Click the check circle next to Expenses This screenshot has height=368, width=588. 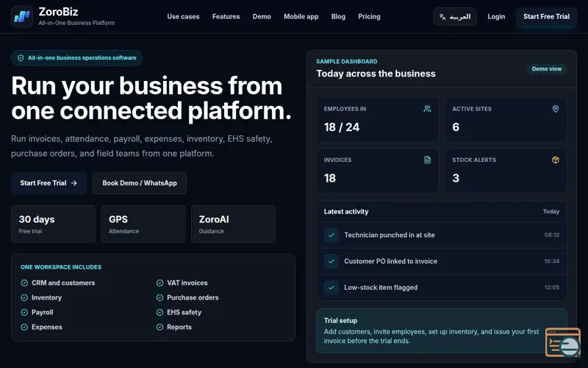pos(24,327)
